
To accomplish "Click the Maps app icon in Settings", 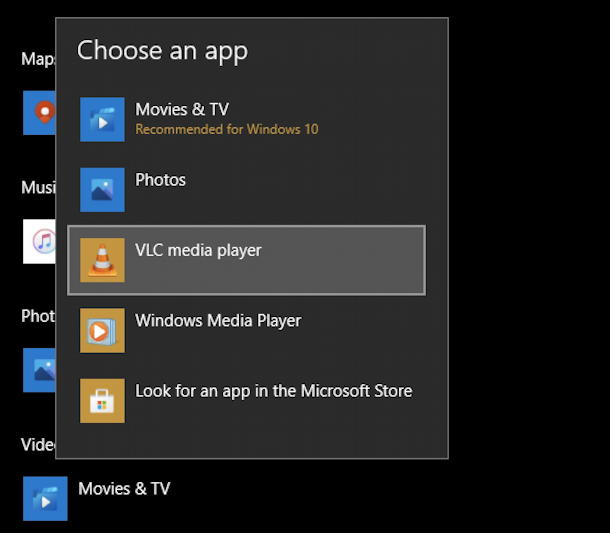I will (39, 113).
